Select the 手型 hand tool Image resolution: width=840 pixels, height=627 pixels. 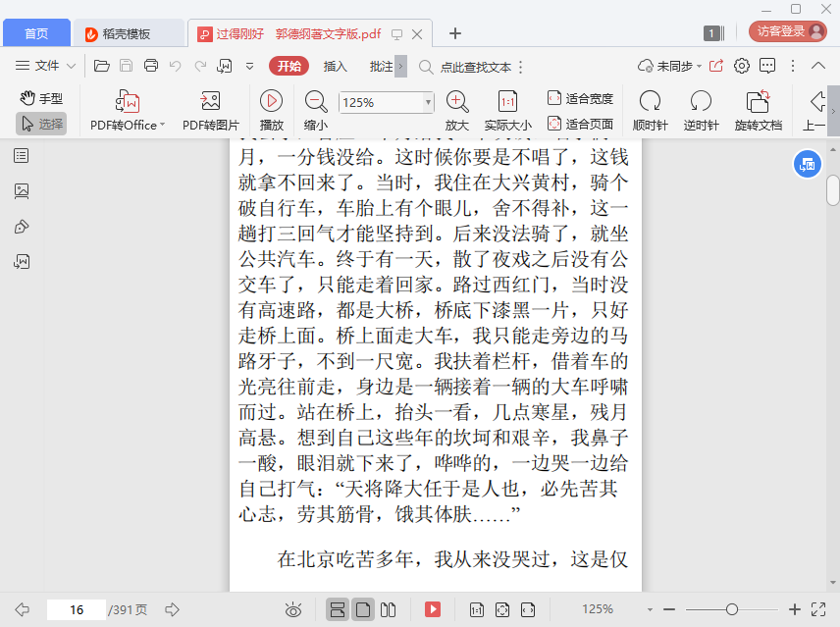click(x=42, y=98)
